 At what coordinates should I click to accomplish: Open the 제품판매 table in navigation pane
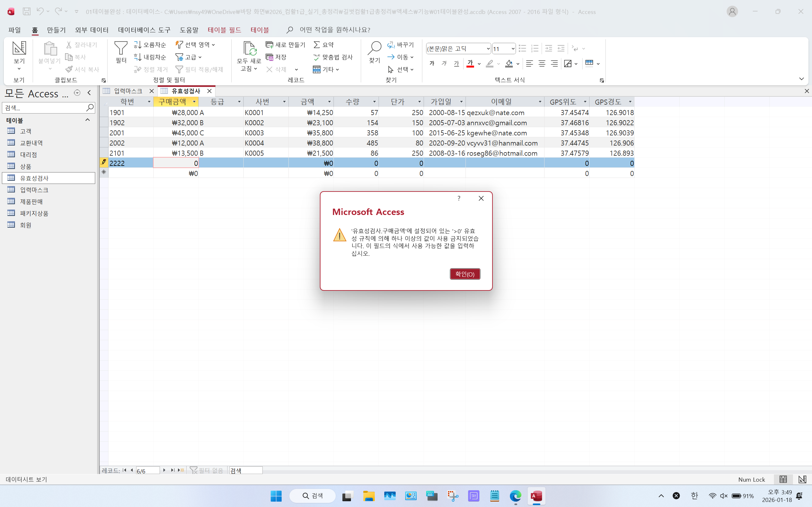pos(31,202)
